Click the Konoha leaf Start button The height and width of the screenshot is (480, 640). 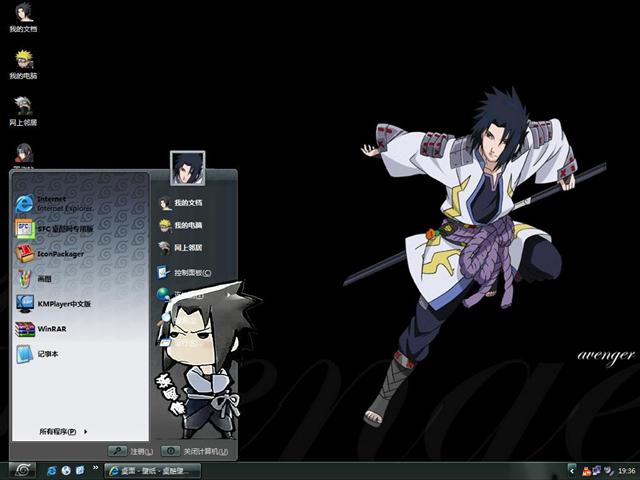click(22, 471)
